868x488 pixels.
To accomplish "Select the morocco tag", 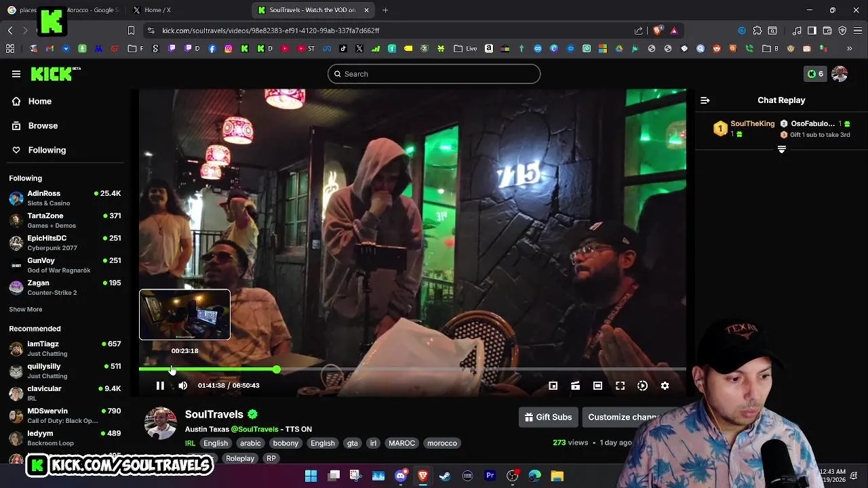I will pyautogui.click(x=442, y=443).
